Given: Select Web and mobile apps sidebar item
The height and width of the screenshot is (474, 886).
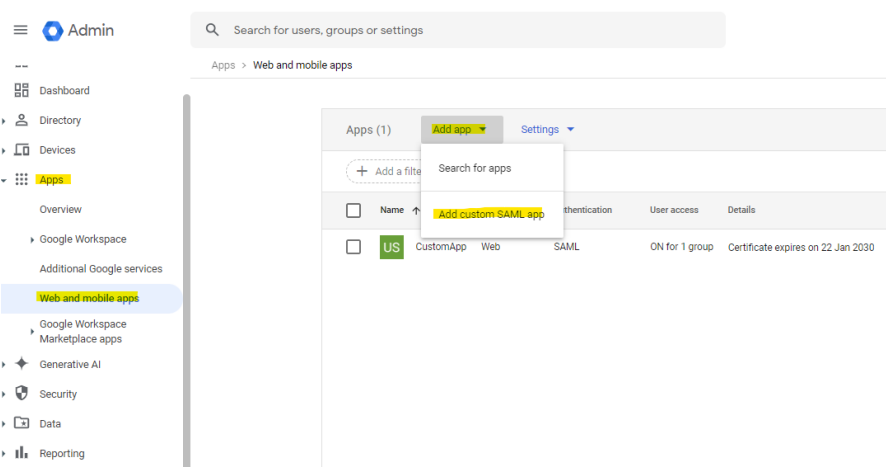Looking at the screenshot, I should 92,298.
